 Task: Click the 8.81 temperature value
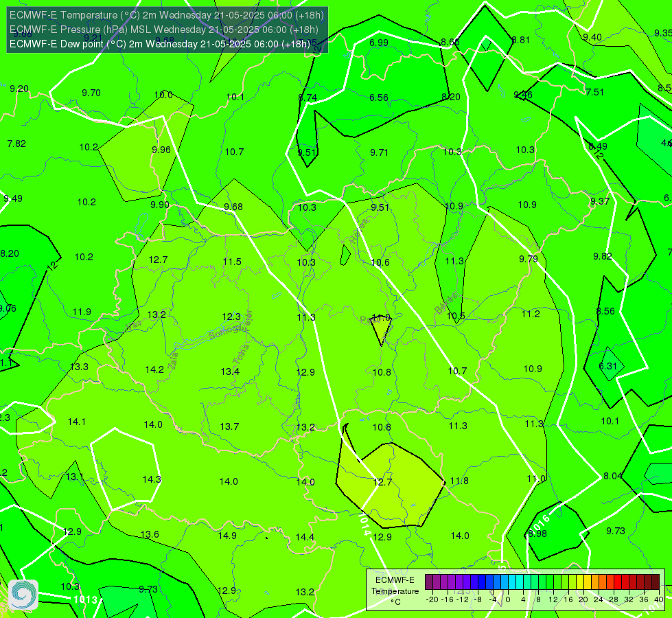[521, 41]
